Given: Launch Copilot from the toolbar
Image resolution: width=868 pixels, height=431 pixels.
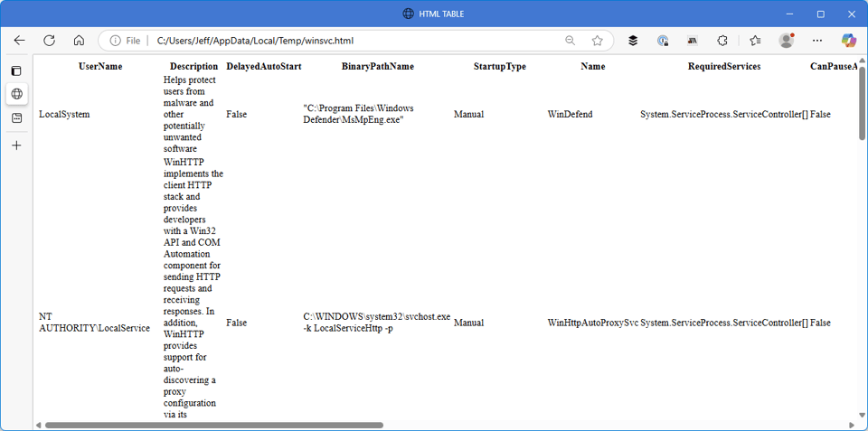Looking at the screenshot, I should [848, 41].
